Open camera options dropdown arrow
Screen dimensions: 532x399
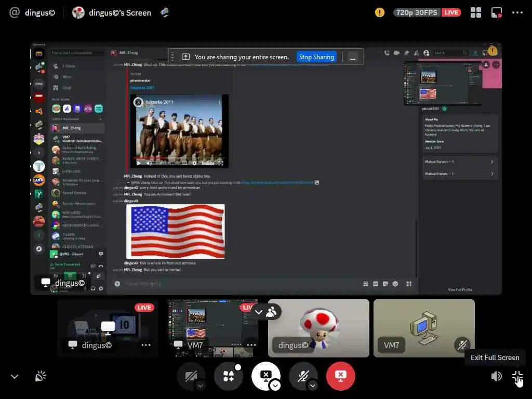(x=201, y=386)
